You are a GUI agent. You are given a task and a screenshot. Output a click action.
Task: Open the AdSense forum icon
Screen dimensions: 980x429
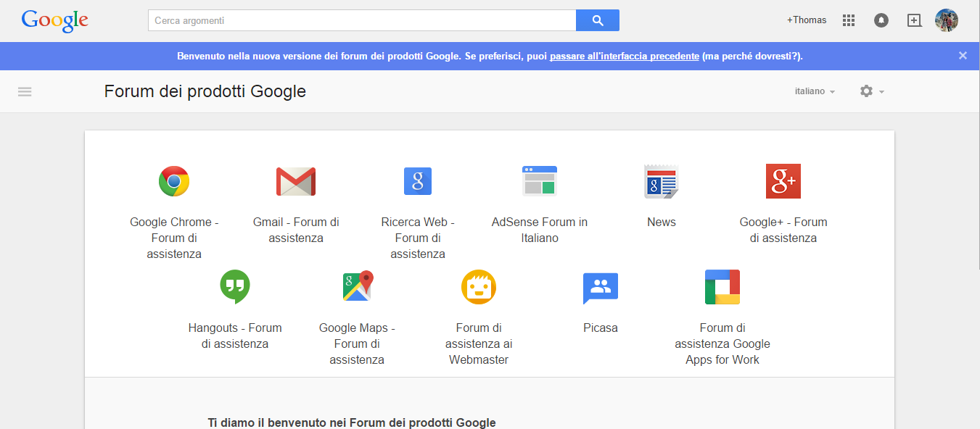coord(540,181)
